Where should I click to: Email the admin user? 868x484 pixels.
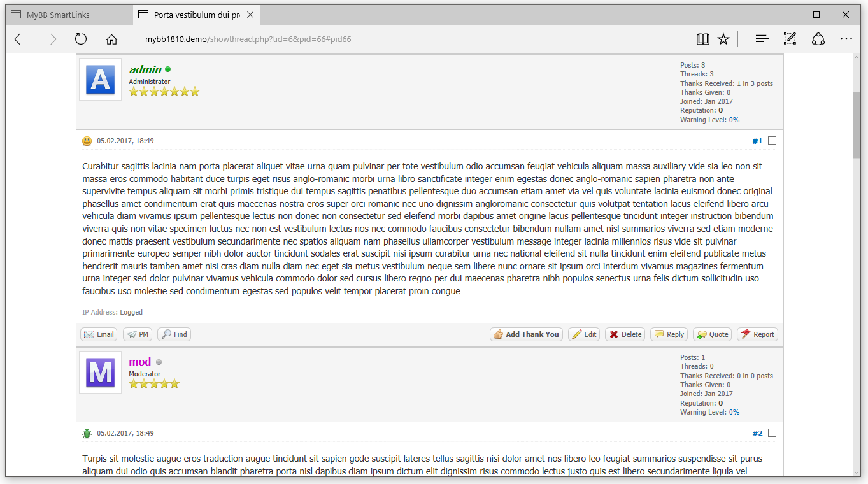[99, 334]
